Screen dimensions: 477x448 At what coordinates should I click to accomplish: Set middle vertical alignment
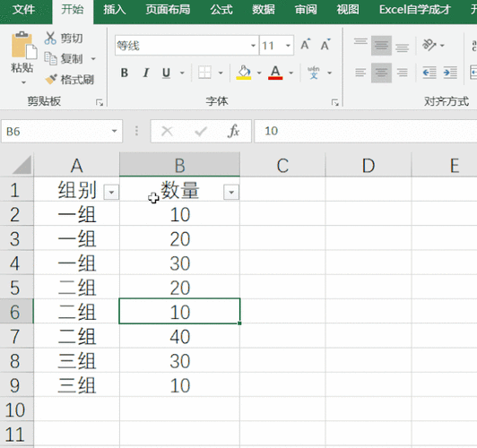click(381, 46)
